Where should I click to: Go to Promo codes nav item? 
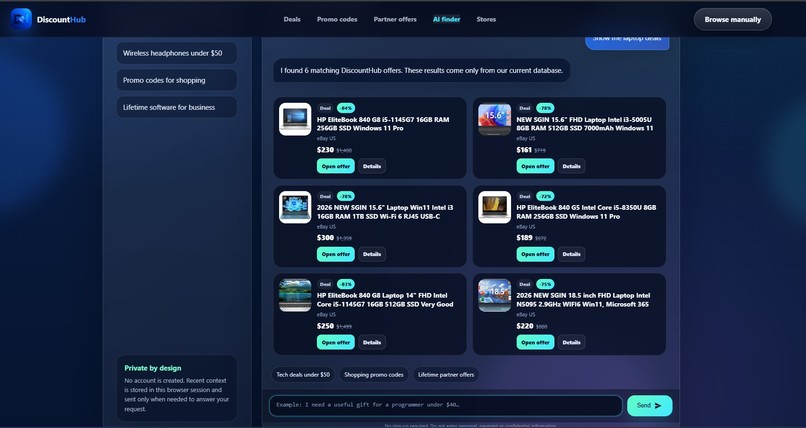(x=337, y=20)
